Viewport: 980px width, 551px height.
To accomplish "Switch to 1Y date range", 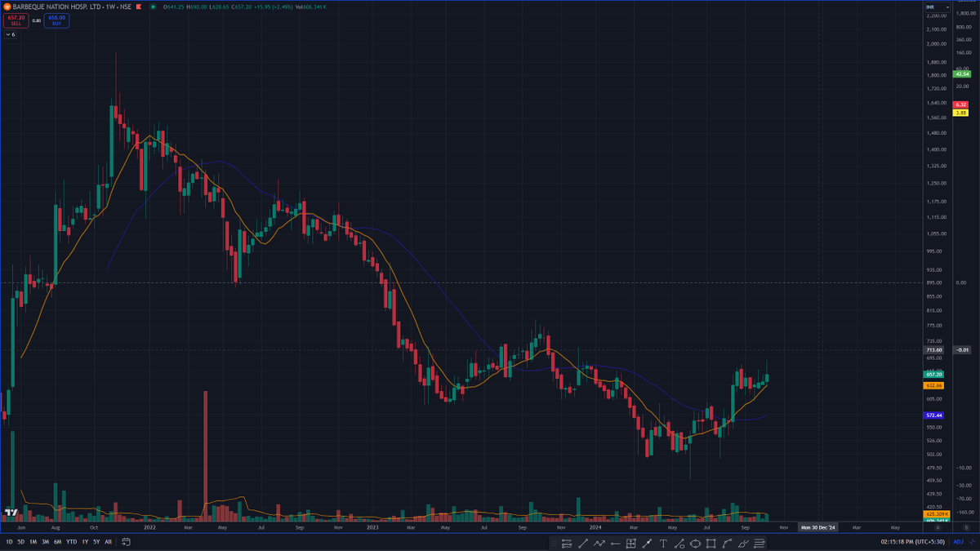I will click(84, 541).
